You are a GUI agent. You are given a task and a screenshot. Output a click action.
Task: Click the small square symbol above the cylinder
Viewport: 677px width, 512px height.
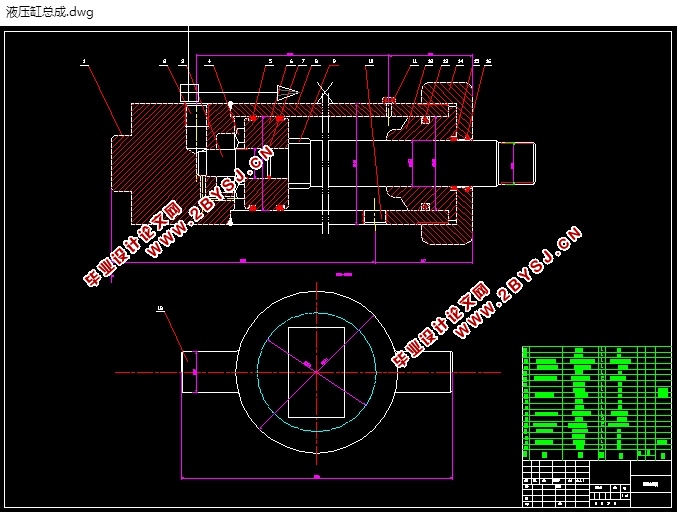(x=190, y=92)
